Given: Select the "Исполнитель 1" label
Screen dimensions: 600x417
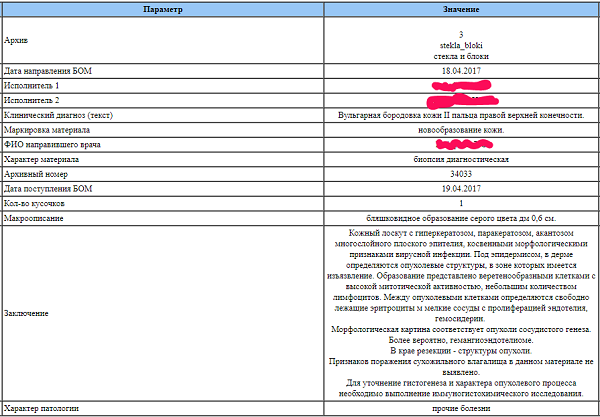Looking at the screenshot, I should click(x=31, y=86).
